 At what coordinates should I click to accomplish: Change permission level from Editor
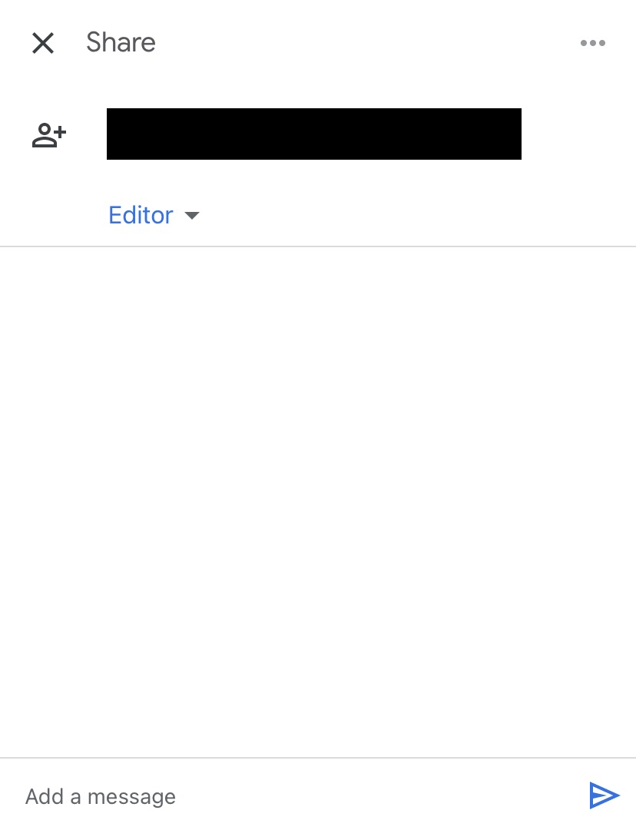tap(154, 215)
